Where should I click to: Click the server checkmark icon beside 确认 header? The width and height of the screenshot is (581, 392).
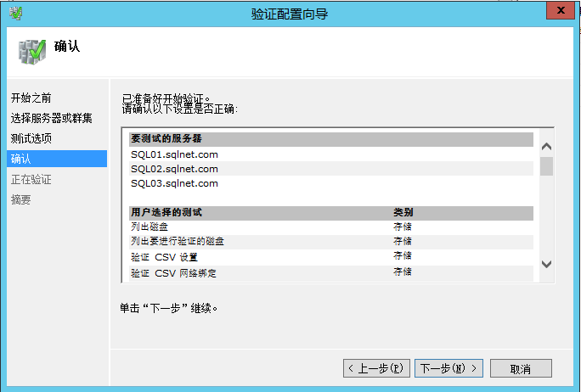click(x=32, y=52)
